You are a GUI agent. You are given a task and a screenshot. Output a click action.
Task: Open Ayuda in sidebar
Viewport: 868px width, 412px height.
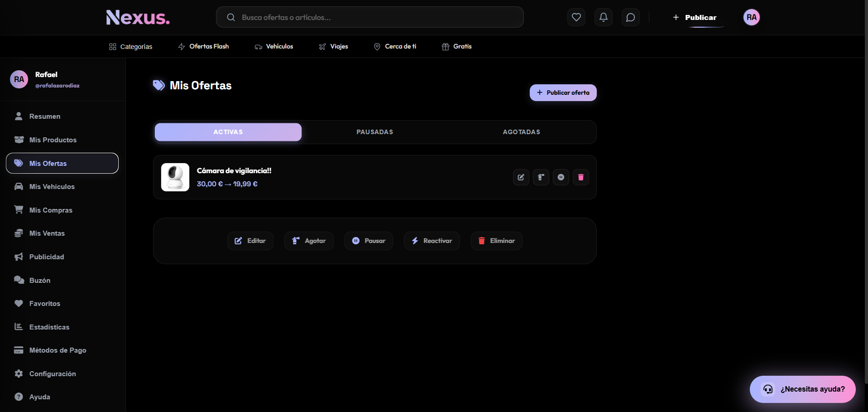pyautogui.click(x=62, y=397)
